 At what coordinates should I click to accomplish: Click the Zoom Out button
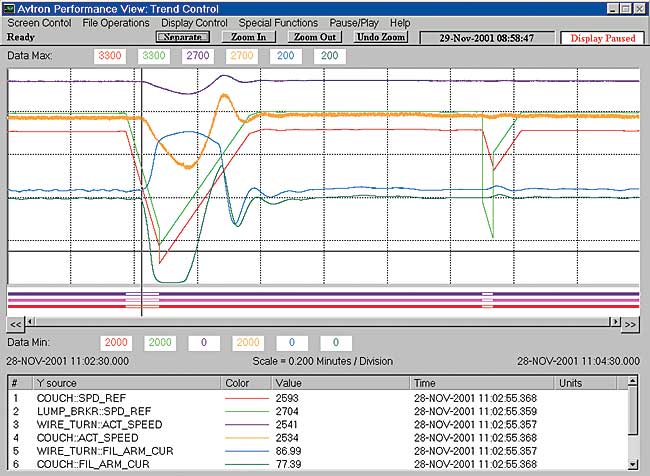click(315, 37)
